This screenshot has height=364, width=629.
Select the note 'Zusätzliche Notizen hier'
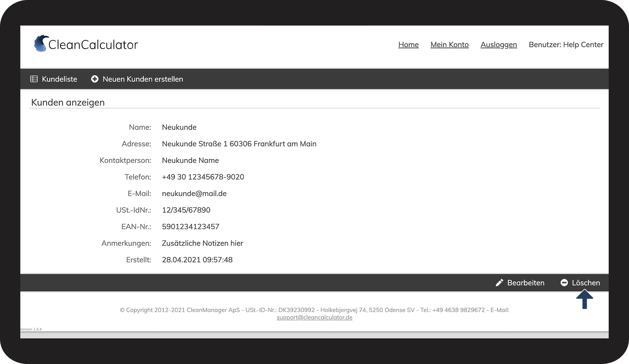203,243
